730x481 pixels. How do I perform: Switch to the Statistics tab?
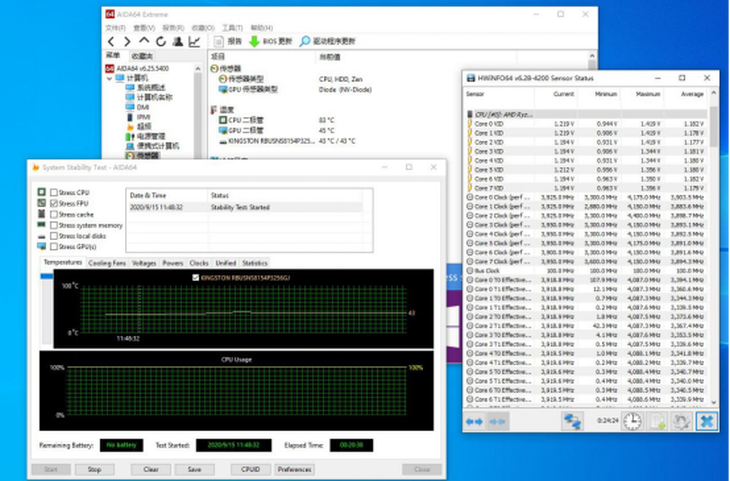click(x=255, y=263)
